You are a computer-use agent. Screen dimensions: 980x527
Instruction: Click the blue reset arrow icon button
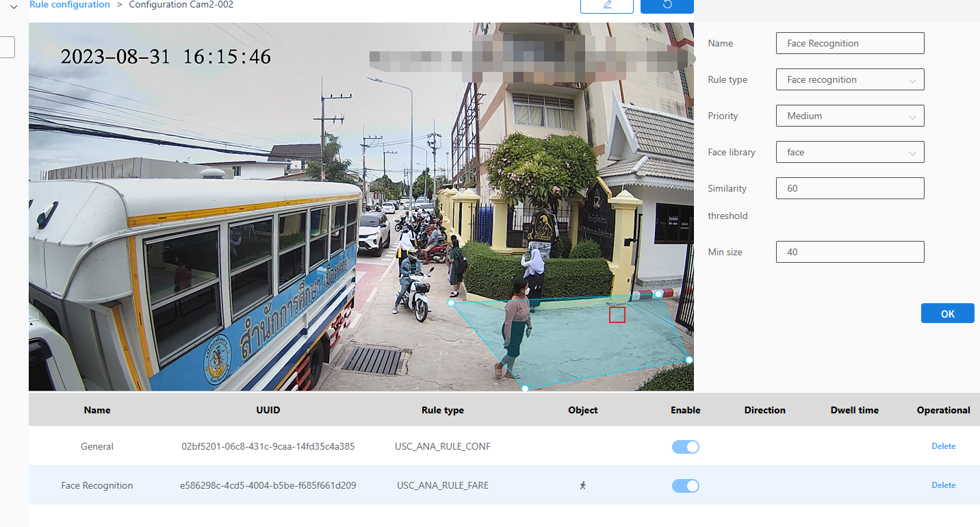click(667, 5)
